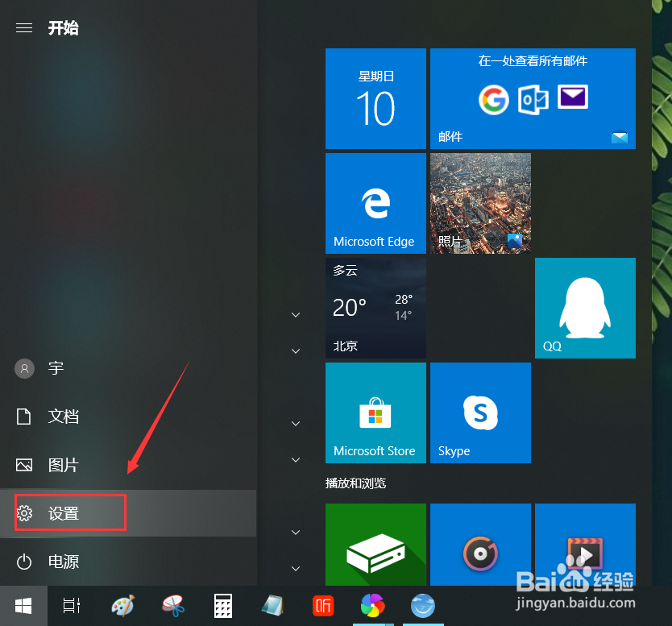Open the 图片 pictures entry
Image resolution: width=672 pixels, height=626 pixels.
point(128,465)
